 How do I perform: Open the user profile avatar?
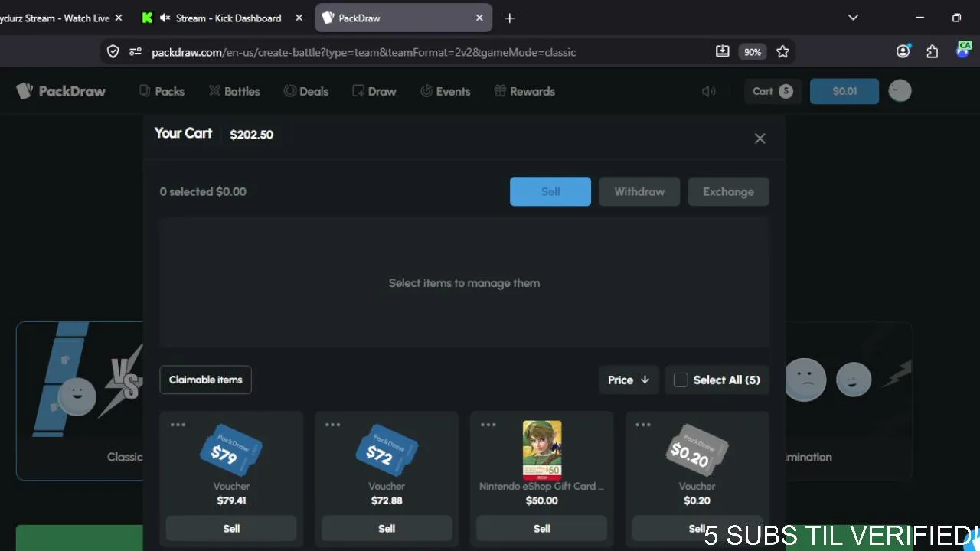coord(900,91)
